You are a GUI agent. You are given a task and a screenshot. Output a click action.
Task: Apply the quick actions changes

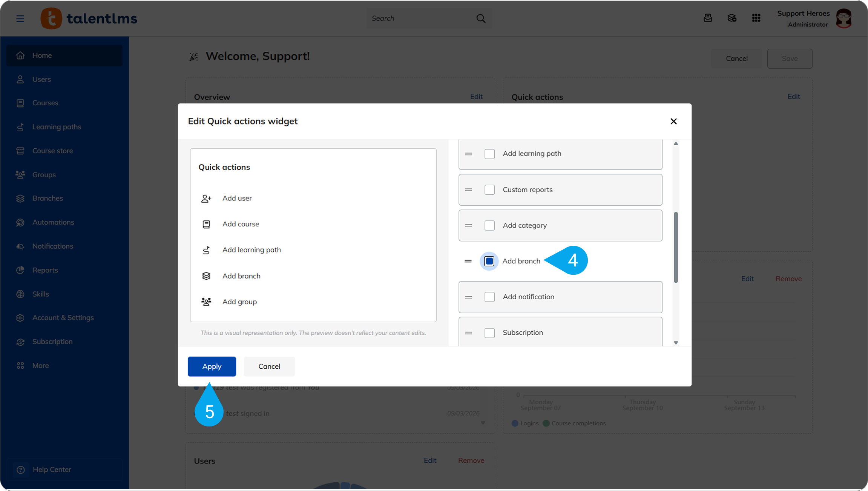click(x=212, y=366)
